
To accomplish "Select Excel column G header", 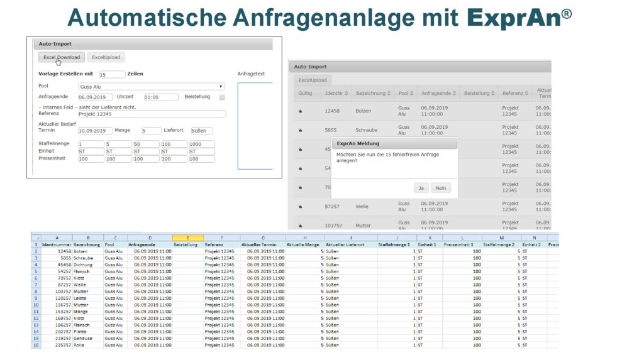I will click(x=263, y=238).
